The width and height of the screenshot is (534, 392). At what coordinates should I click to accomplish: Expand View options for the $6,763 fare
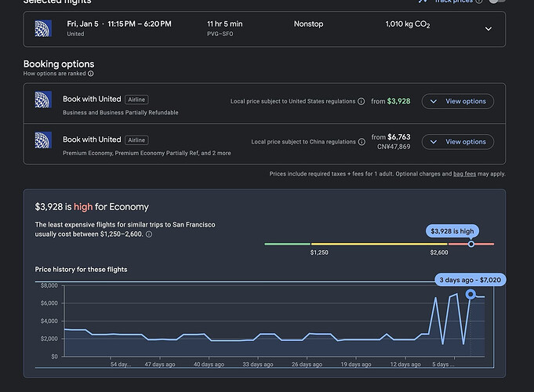[458, 142]
